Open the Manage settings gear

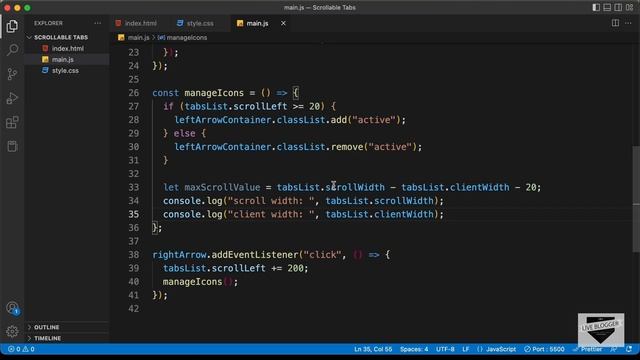[12, 331]
